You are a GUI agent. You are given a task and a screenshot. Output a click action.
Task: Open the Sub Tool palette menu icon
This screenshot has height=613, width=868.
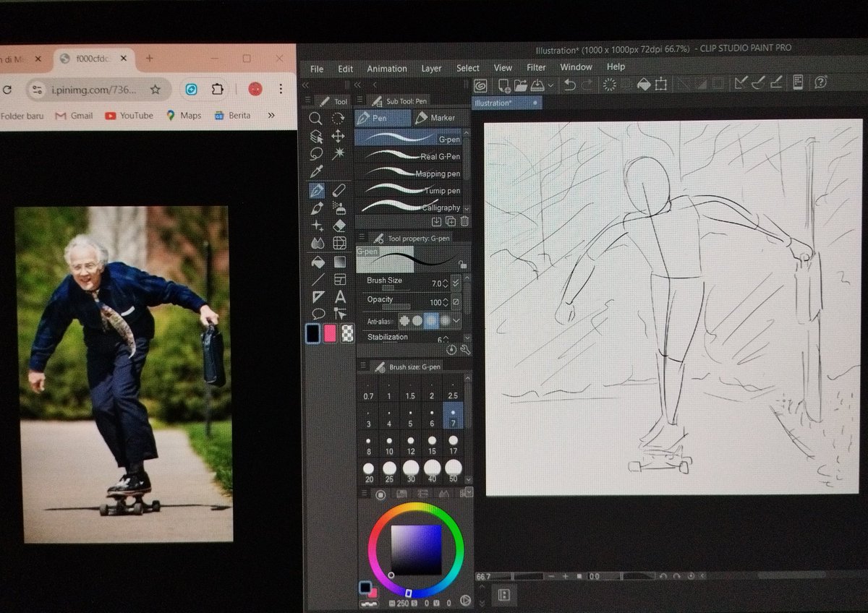pyautogui.click(x=360, y=101)
